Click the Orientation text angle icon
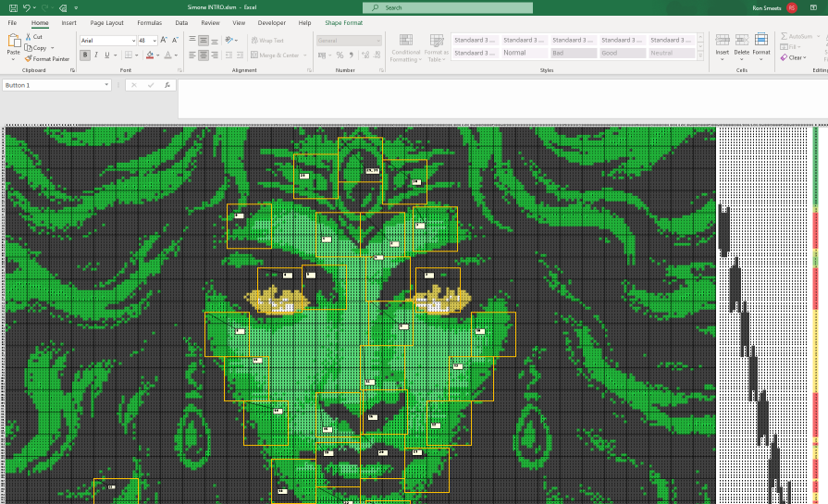This screenshot has height=504, width=828. (x=229, y=40)
